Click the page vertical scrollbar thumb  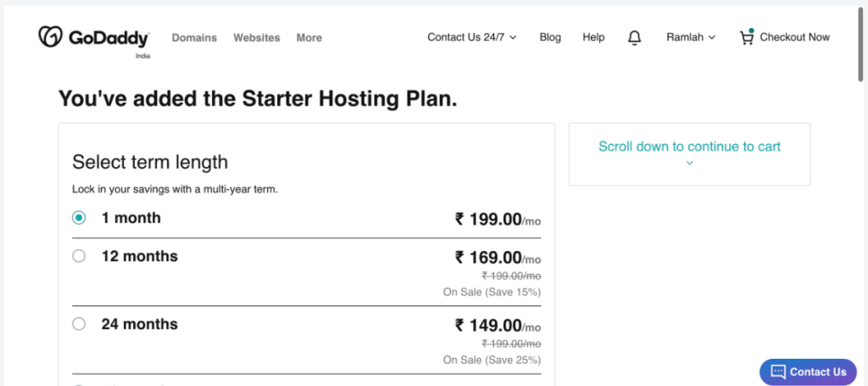[x=861, y=43]
